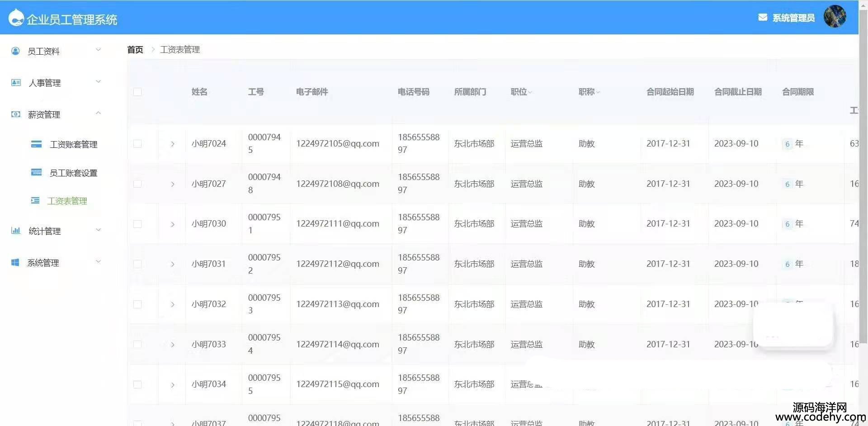Open the system administrator avatar

(x=834, y=17)
